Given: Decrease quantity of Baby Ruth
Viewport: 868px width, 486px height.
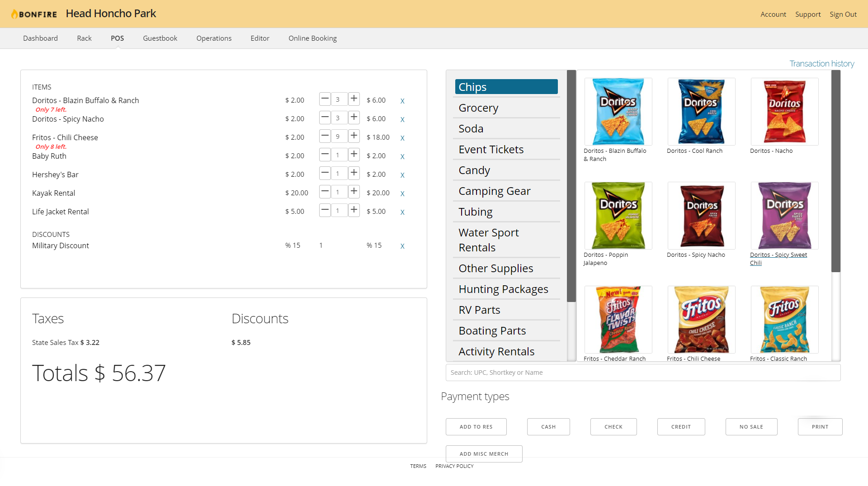Looking at the screenshot, I should coord(325,154).
